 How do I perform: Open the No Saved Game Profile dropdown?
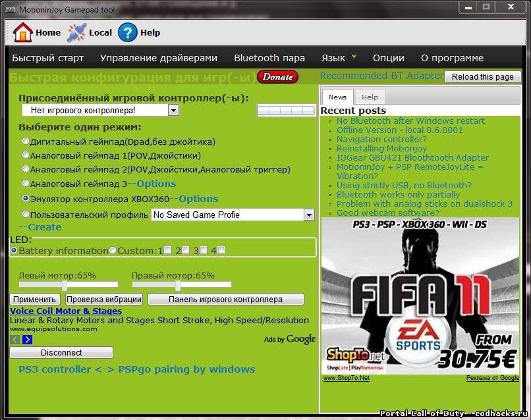pos(233,215)
